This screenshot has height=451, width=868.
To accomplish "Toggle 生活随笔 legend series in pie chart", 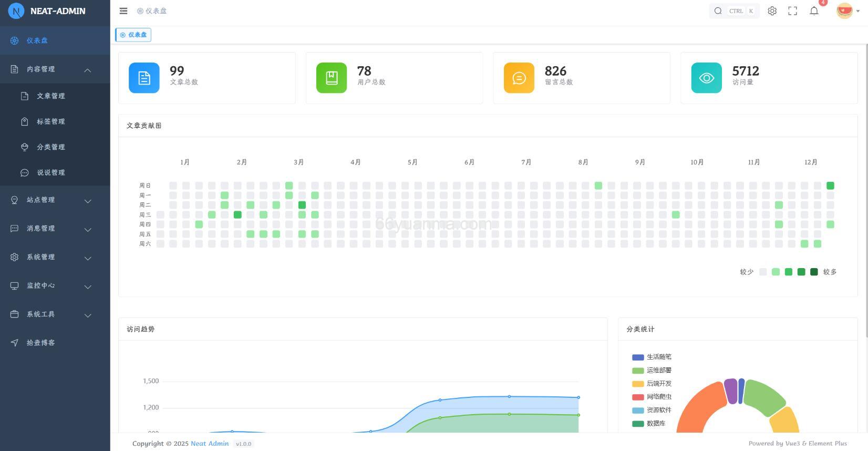I will tap(652, 357).
